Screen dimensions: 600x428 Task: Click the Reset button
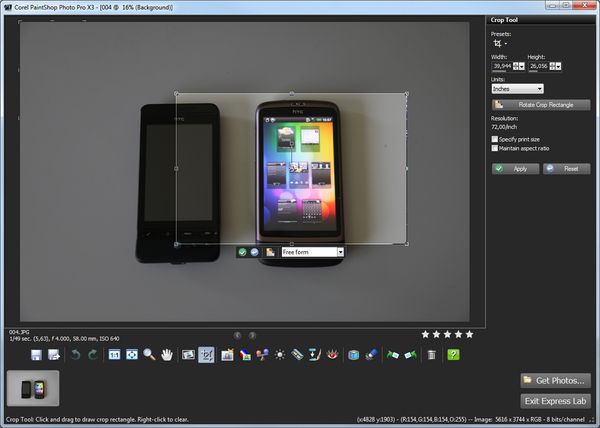566,169
